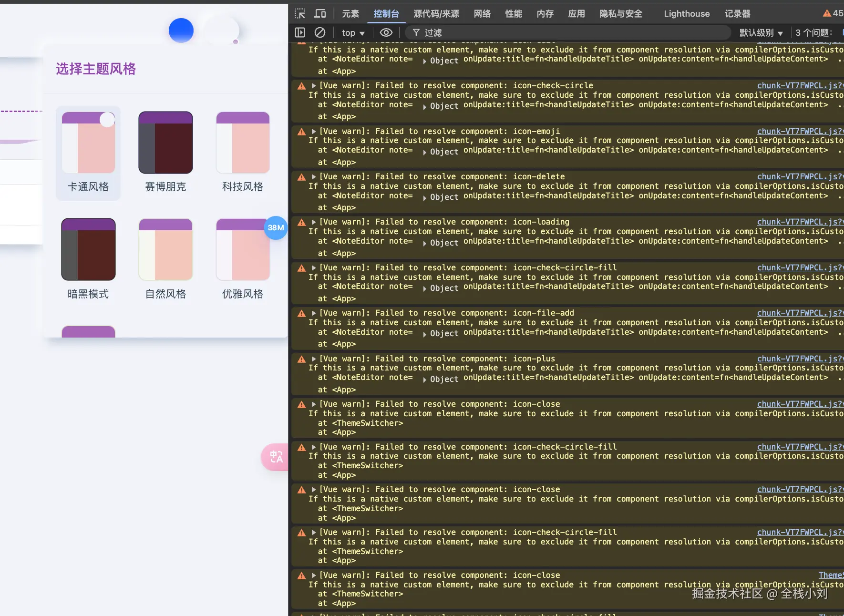The height and width of the screenshot is (616, 844).
Task: Open the chunk-VT7FWPCL.js link in the icon-loading warning
Action: pos(801,222)
